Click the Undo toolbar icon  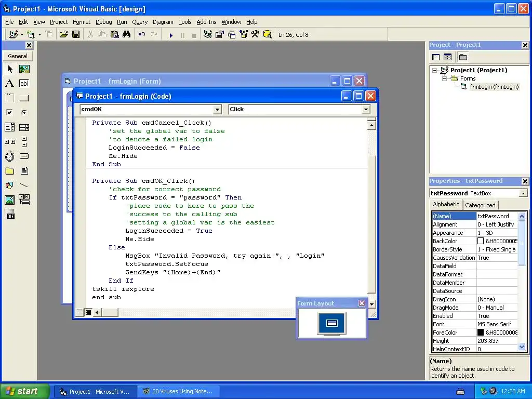[142, 35]
